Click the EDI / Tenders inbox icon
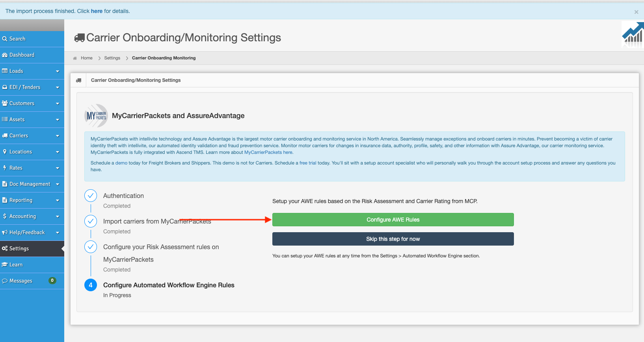This screenshot has width=644, height=342. coord(5,87)
